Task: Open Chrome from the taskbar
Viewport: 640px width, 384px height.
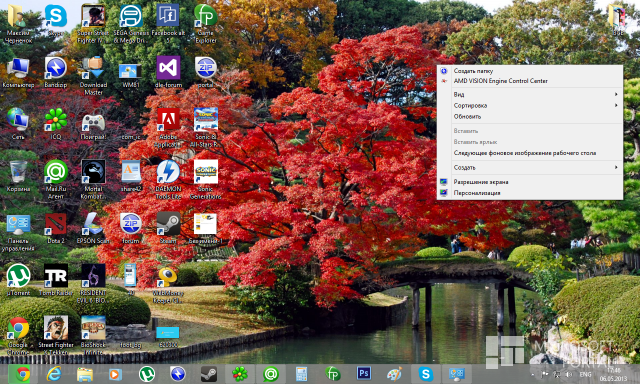Action: (22, 374)
